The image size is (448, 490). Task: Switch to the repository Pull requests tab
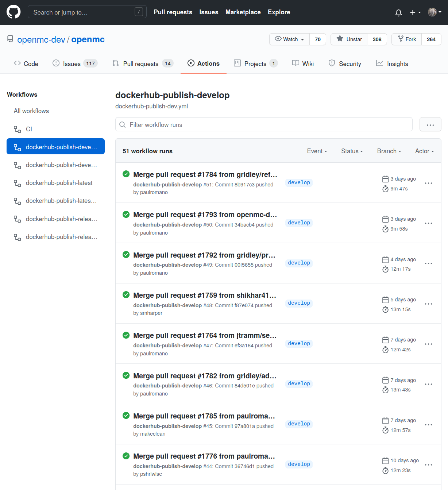click(143, 63)
